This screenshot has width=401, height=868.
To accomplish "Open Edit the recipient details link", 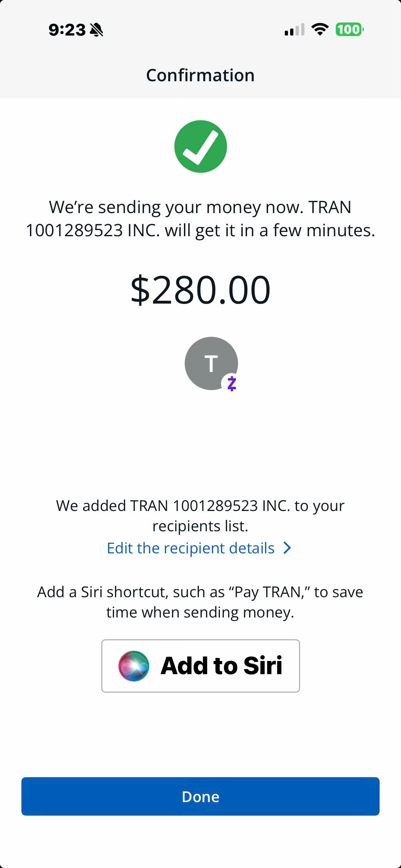I will 191,548.
